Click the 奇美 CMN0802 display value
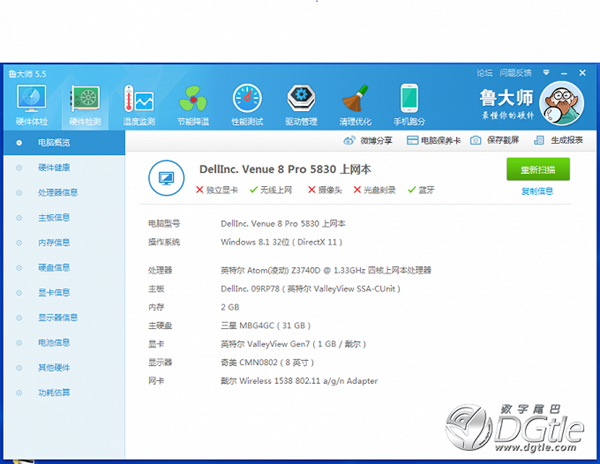 [x=267, y=362]
